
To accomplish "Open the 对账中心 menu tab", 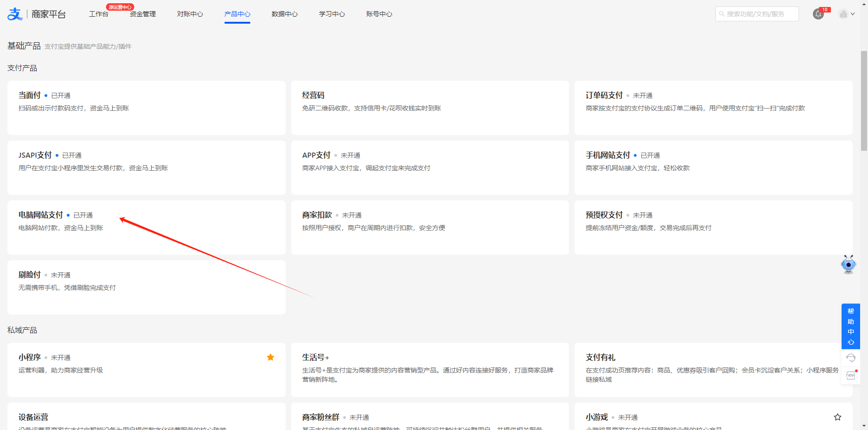I will [190, 14].
